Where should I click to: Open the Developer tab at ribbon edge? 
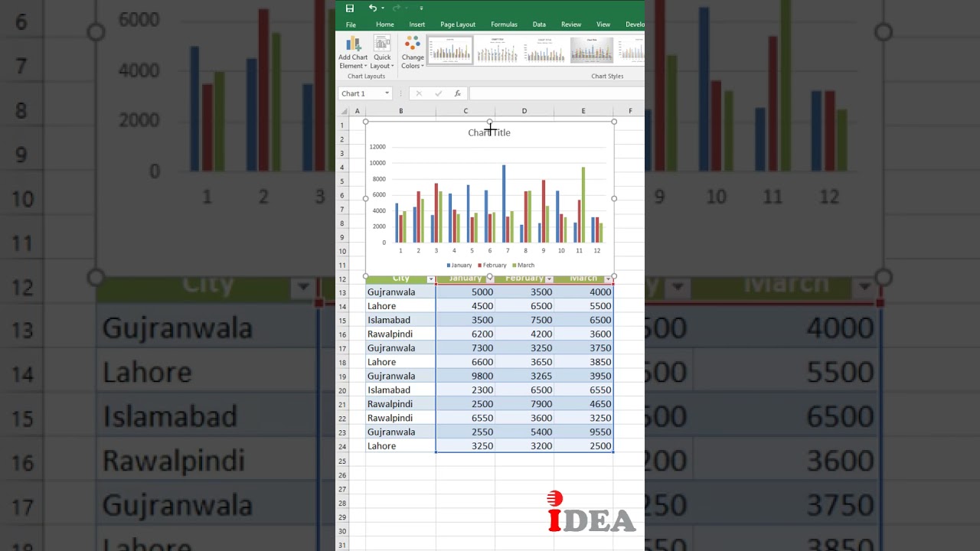[x=635, y=24]
